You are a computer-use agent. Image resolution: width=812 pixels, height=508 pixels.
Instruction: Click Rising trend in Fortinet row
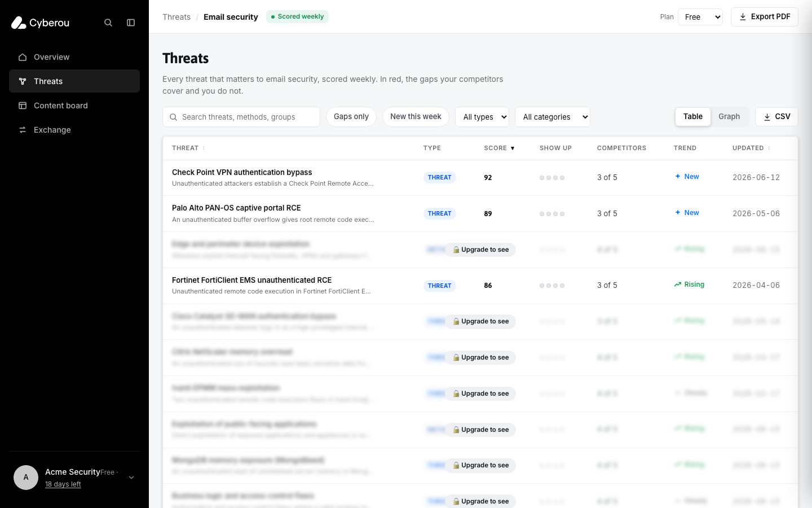coord(689,284)
